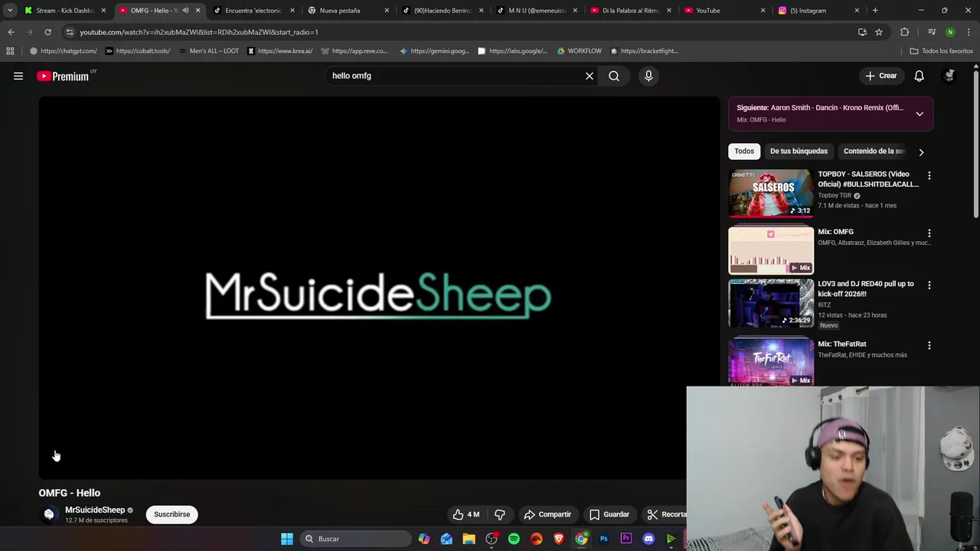This screenshot has width=980, height=551.
Task: Click the Windows Buscar search box
Action: click(356, 539)
